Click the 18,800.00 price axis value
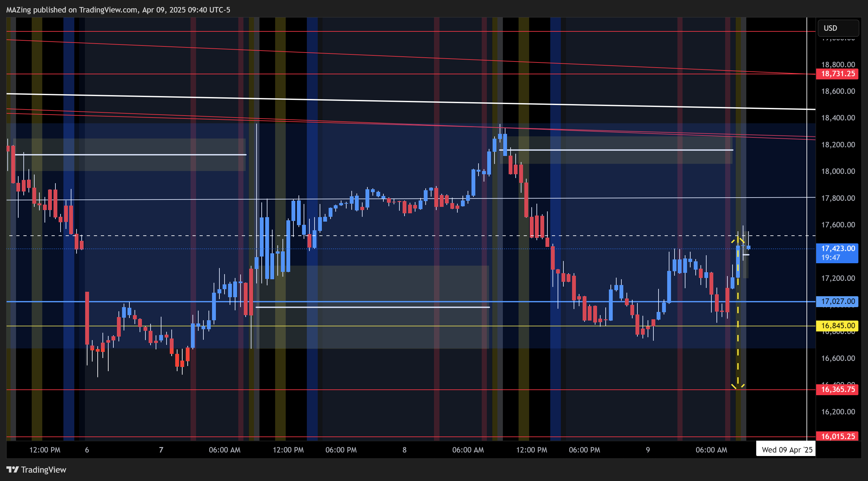The image size is (868, 481). click(x=838, y=64)
